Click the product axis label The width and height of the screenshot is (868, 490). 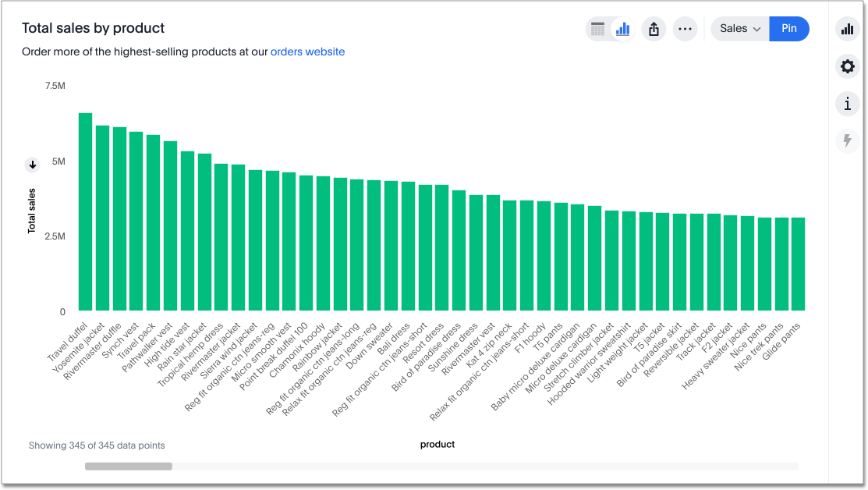tap(437, 445)
